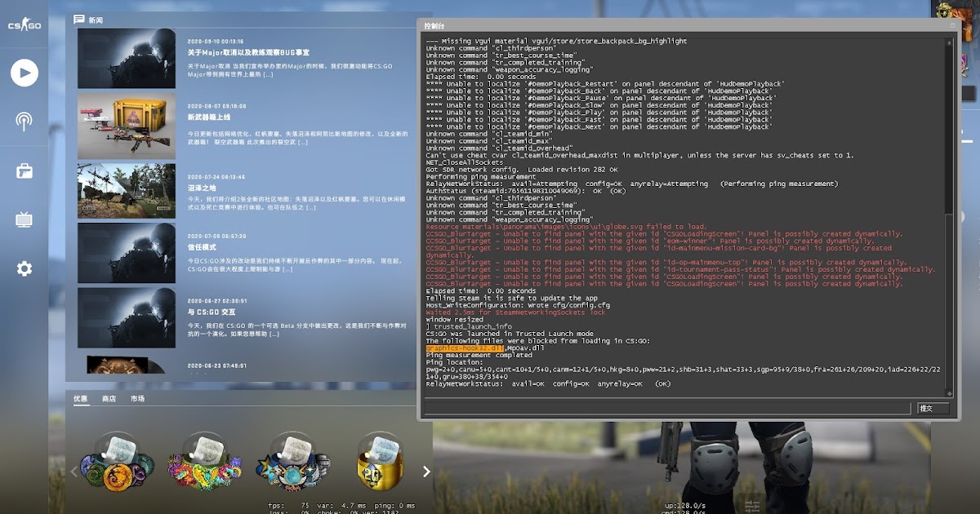Go to the previous store items with left arrow
Image resolution: width=980 pixels, height=514 pixels.
tap(73, 471)
